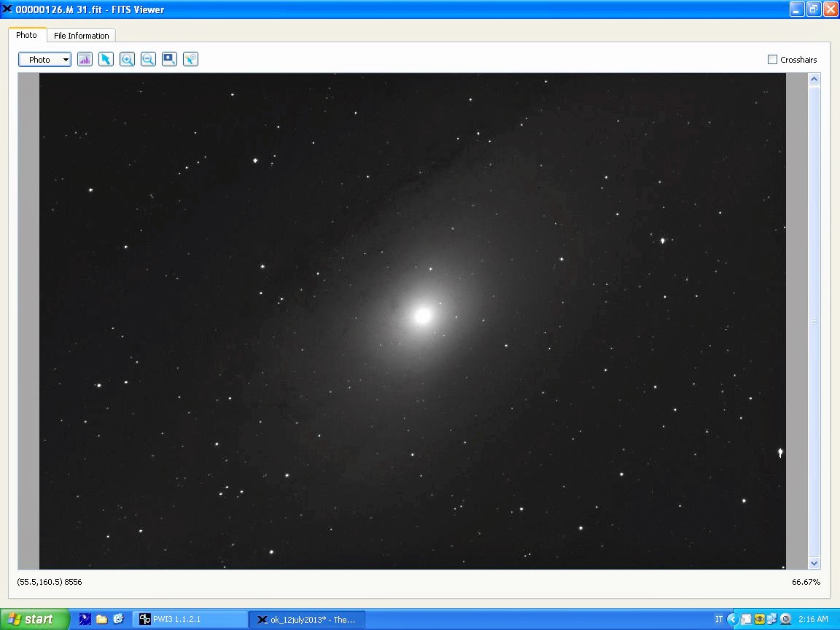Viewport: 840px width, 630px height.
Task: Click the yellow eye tray icon
Action: (759, 619)
